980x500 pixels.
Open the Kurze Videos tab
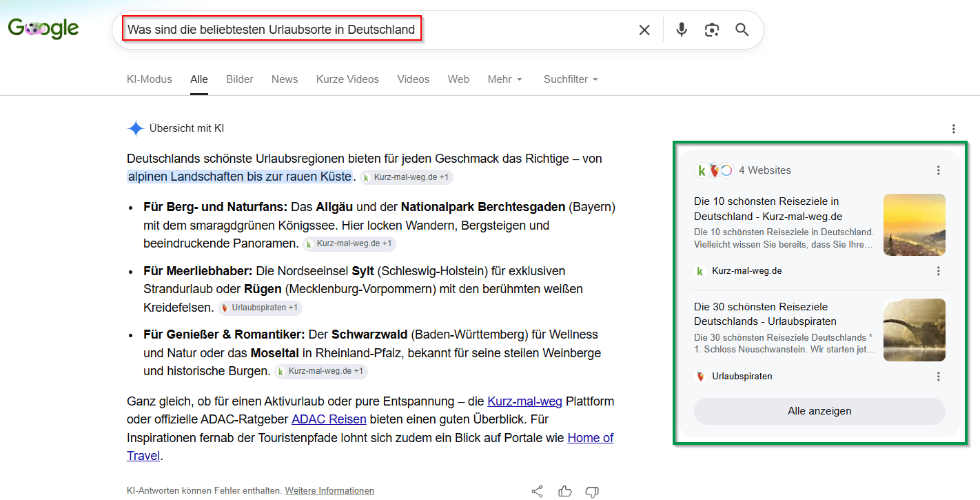347,79
